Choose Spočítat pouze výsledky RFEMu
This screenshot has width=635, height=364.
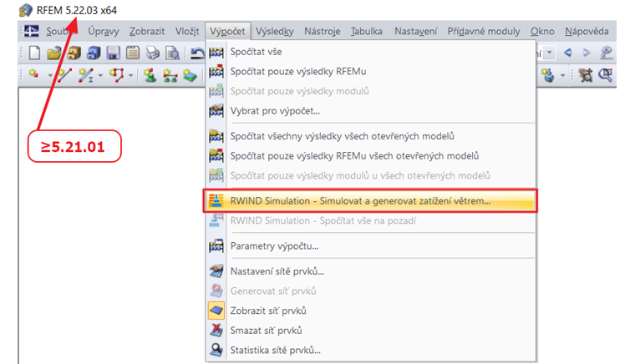(x=372, y=72)
